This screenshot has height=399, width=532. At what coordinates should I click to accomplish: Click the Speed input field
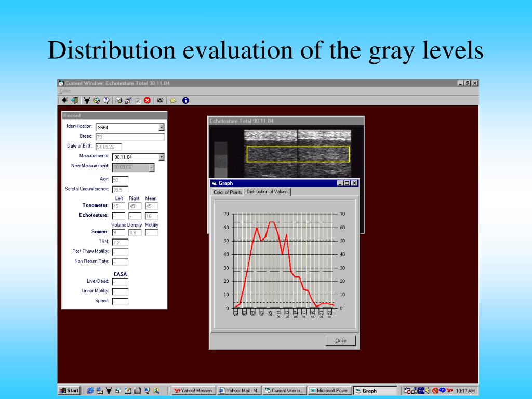(x=120, y=301)
